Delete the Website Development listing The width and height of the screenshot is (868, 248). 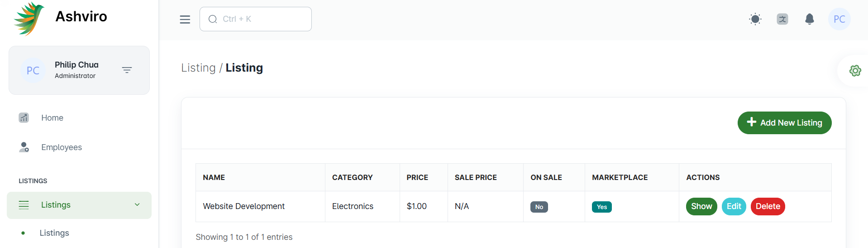click(x=768, y=207)
